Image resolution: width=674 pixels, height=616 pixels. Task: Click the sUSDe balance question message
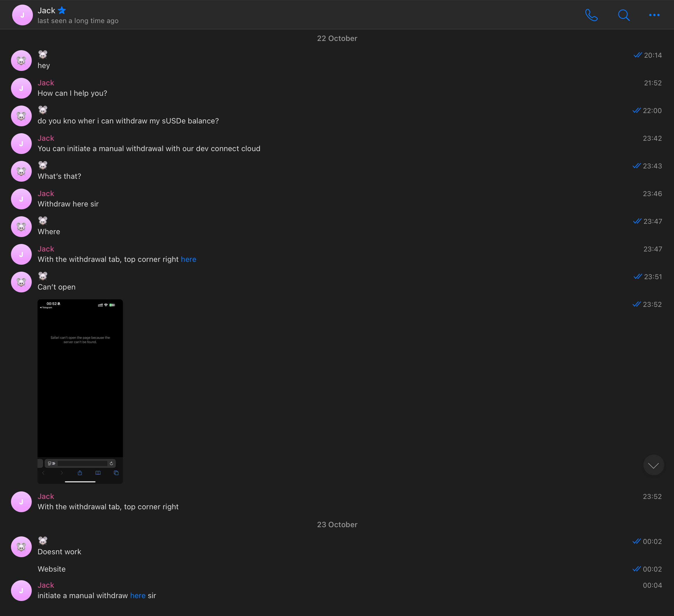pyautogui.click(x=128, y=121)
